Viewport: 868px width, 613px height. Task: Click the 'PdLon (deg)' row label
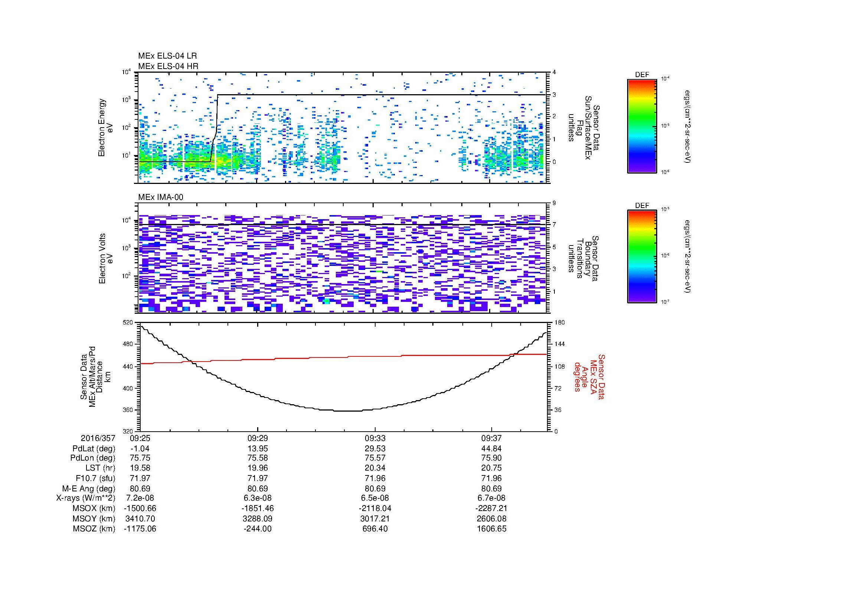[93, 458]
